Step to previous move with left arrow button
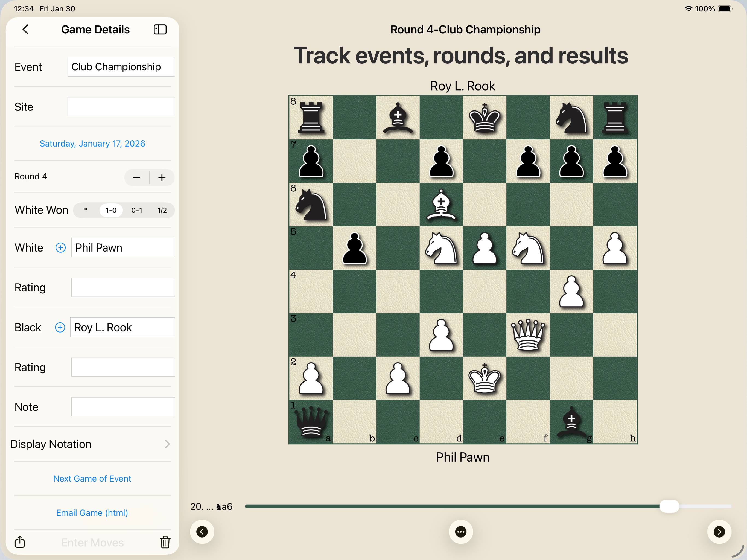 202,532
